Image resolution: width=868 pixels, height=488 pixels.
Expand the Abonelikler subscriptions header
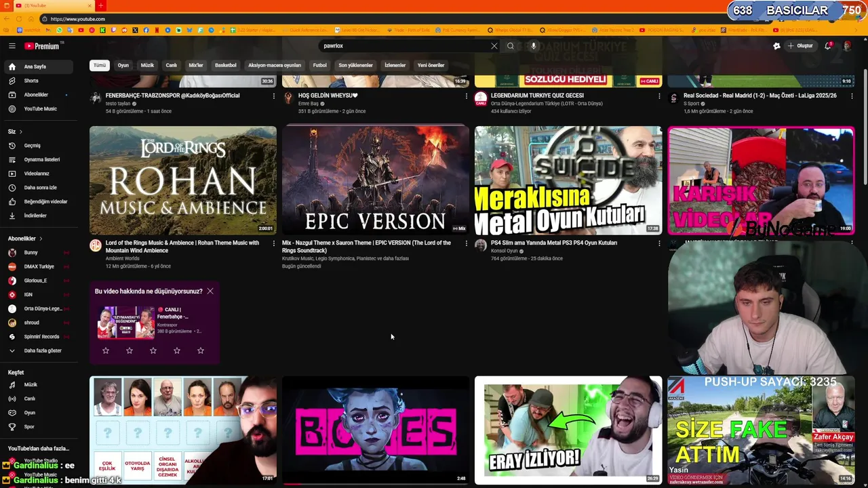[x=25, y=239]
